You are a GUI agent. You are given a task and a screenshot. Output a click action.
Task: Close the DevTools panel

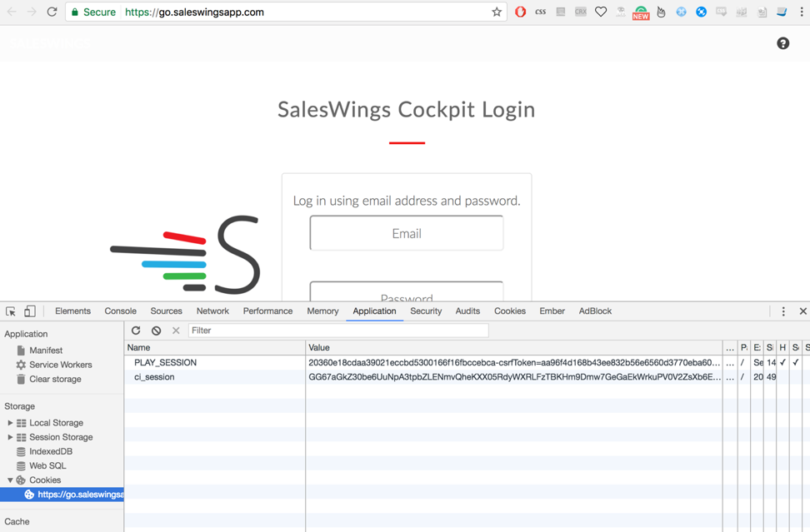click(802, 311)
